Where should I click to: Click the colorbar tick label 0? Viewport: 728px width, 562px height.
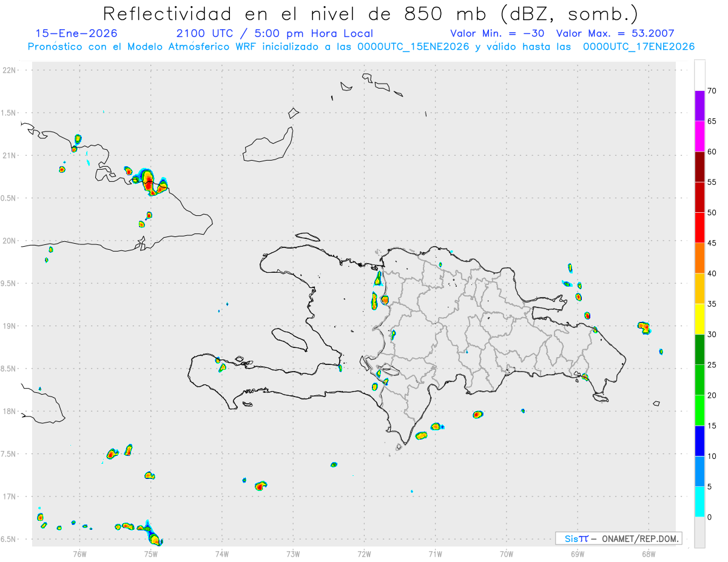tap(709, 517)
